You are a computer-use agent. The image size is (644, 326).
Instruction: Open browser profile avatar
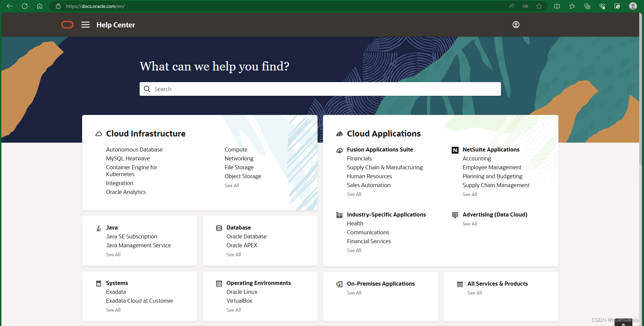coord(633,6)
